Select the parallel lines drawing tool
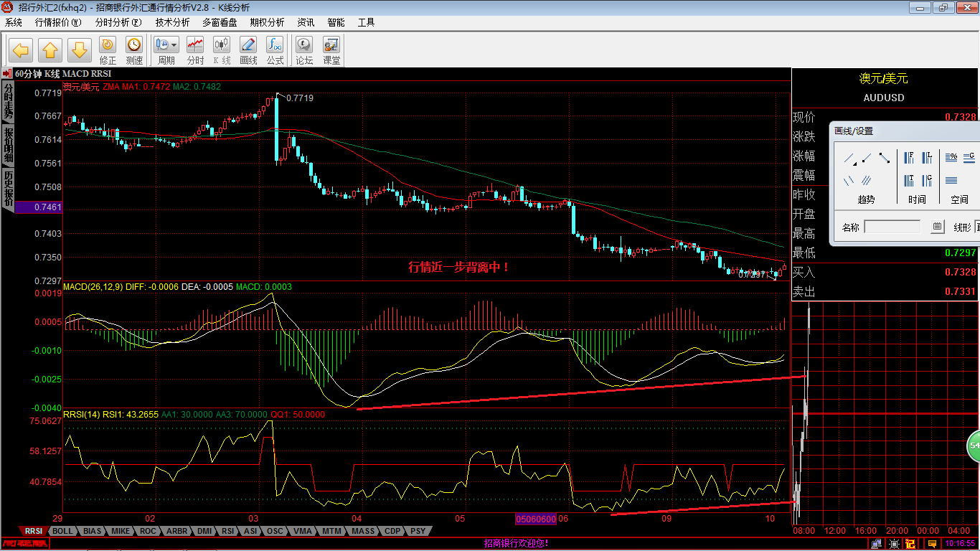This screenshot has width=980, height=551. tap(866, 181)
